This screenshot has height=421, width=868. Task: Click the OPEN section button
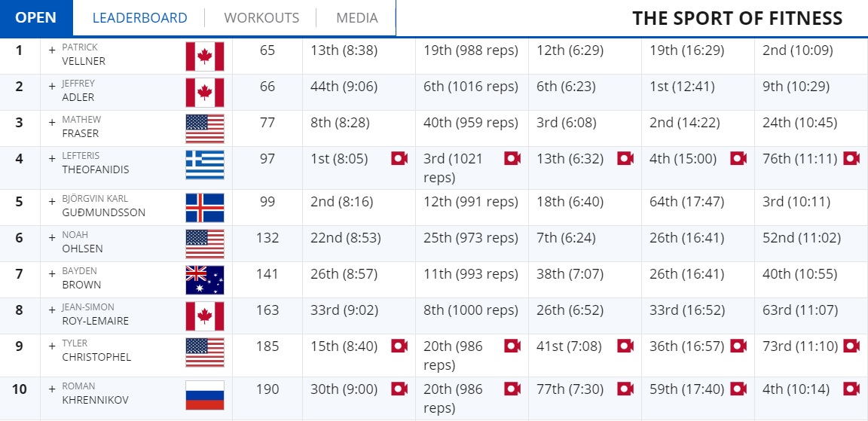click(x=36, y=18)
